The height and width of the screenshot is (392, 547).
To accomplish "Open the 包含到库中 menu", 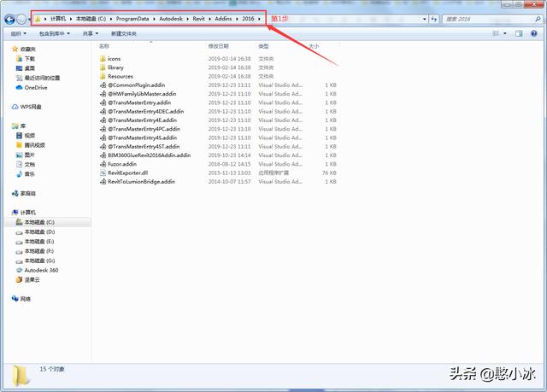I will pos(55,34).
